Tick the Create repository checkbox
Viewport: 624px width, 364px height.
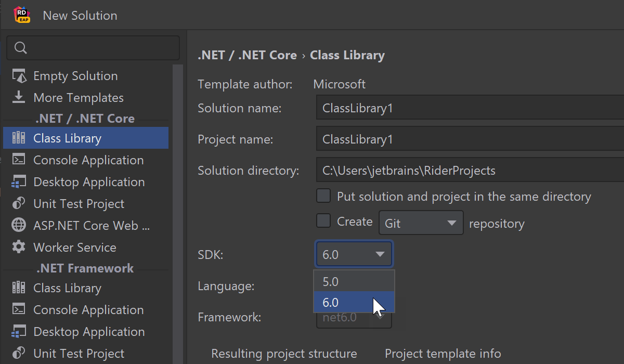[x=323, y=221]
